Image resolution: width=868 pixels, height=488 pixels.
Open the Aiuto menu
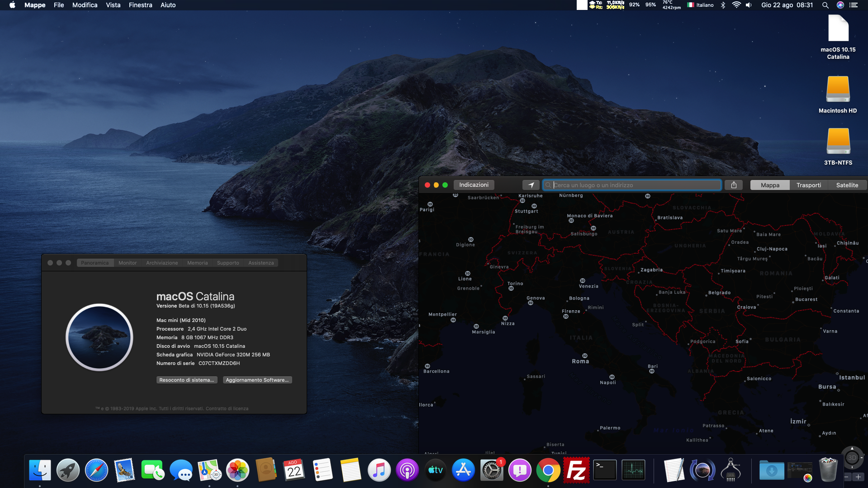tap(168, 5)
